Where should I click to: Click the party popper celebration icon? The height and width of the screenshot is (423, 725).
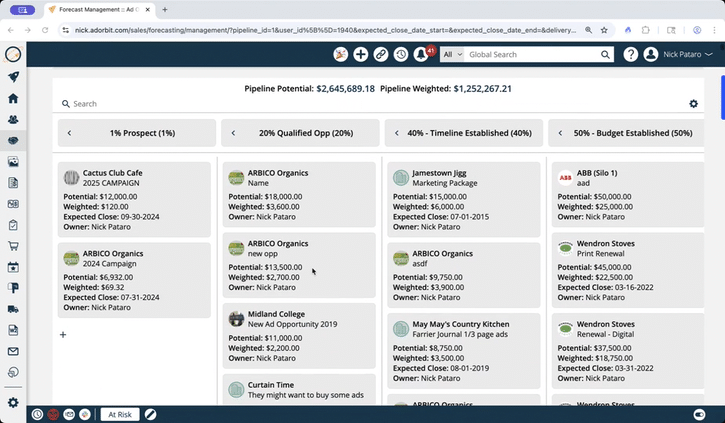[x=340, y=55]
